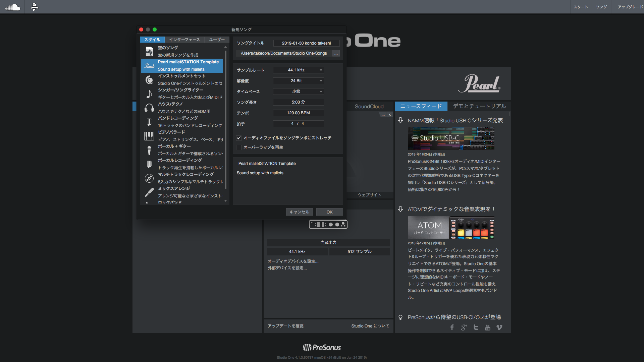Select the Pearl malletSTATION Template icon
644x362 pixels.
point(149,66)
